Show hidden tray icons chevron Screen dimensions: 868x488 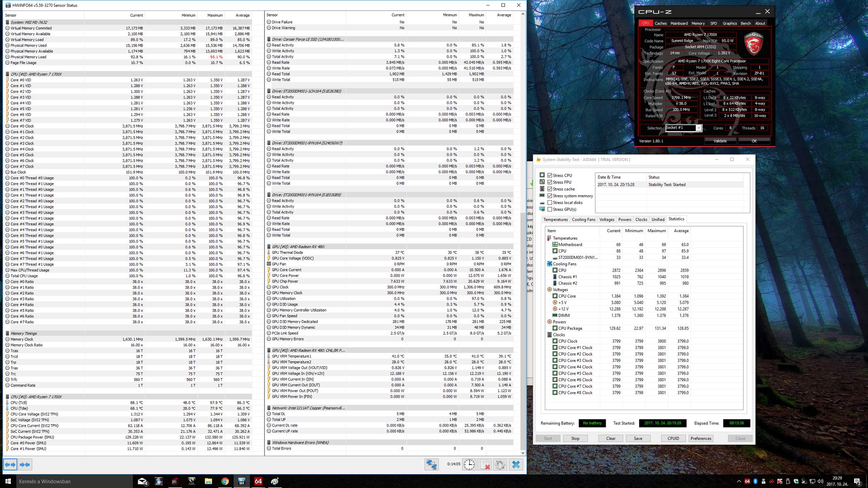(x=739, y=481)
